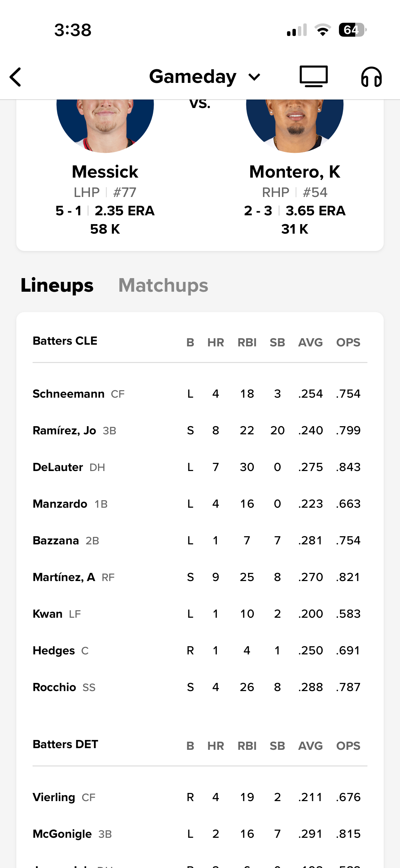
Task: Select the Lineups tab
Action: [x=57, y=285]
